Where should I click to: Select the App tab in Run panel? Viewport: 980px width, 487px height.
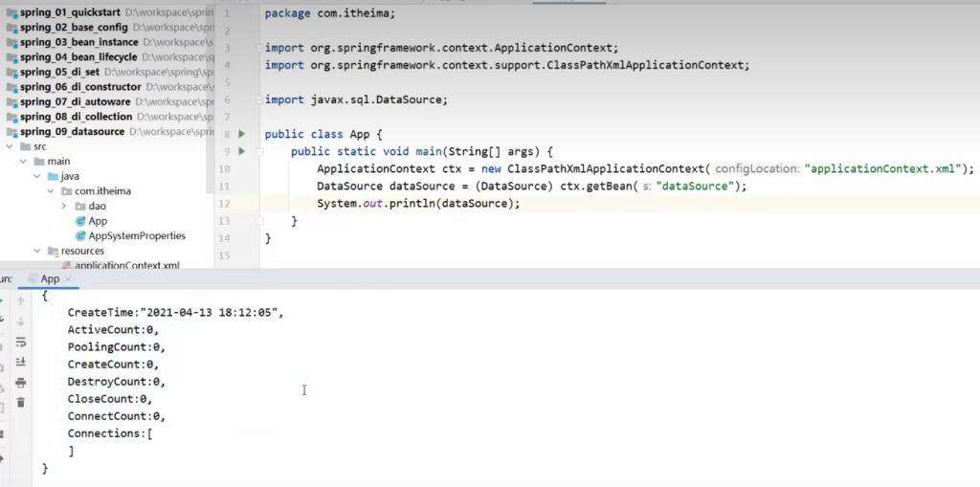(x=49, y=278)
